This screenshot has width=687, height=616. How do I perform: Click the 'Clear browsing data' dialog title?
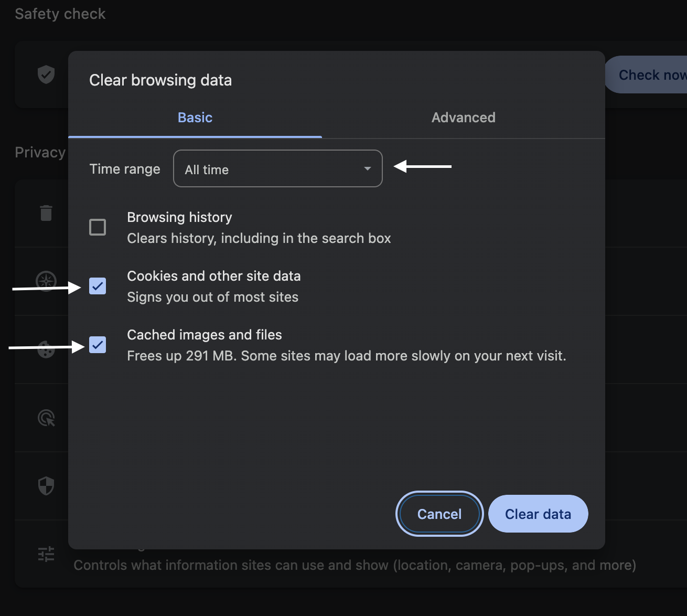click(160, 80)
